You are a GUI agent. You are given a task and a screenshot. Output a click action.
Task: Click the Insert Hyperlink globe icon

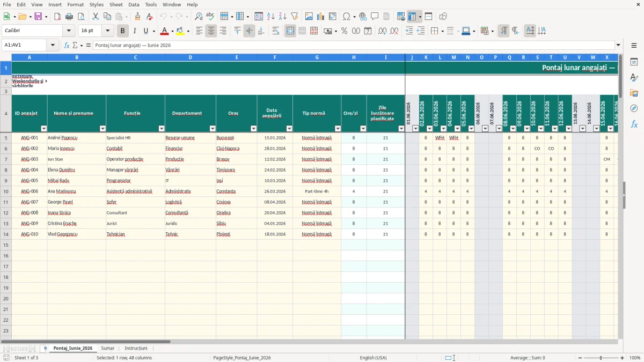coord(363,17)
